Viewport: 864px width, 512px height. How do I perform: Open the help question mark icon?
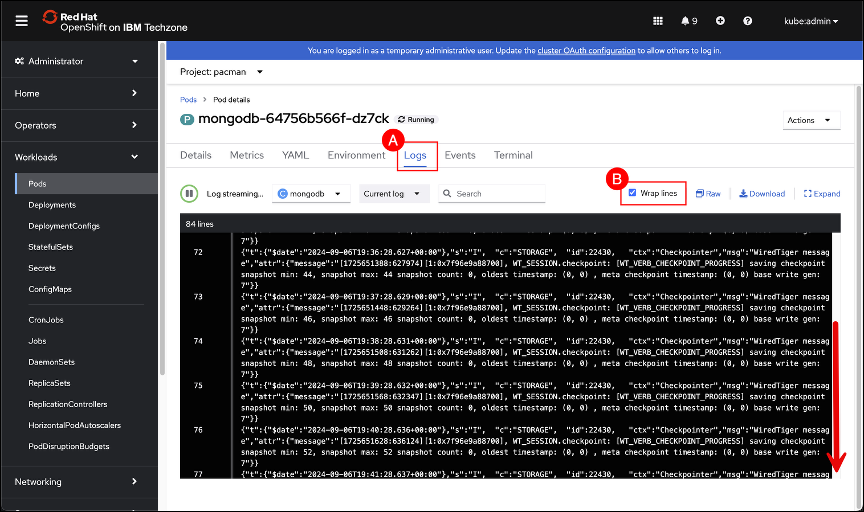point(747,20)
